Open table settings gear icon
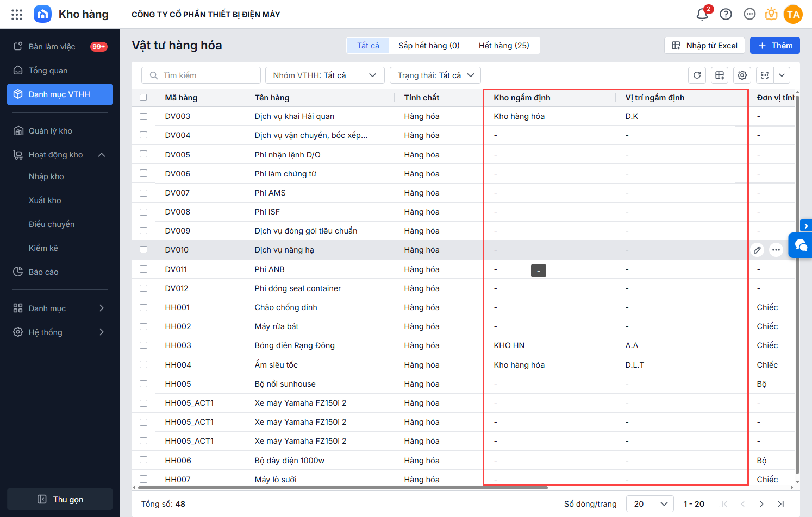812x517 pixels. tap(742, 75)
